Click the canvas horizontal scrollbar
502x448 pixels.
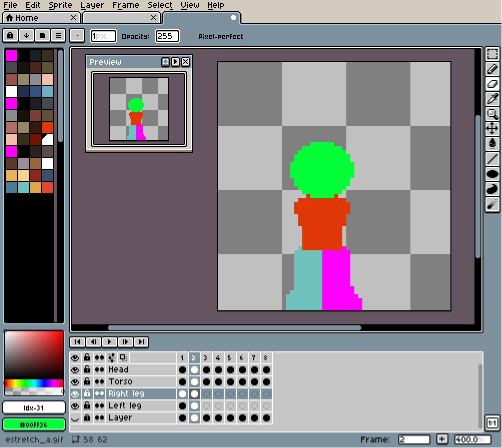235,327
